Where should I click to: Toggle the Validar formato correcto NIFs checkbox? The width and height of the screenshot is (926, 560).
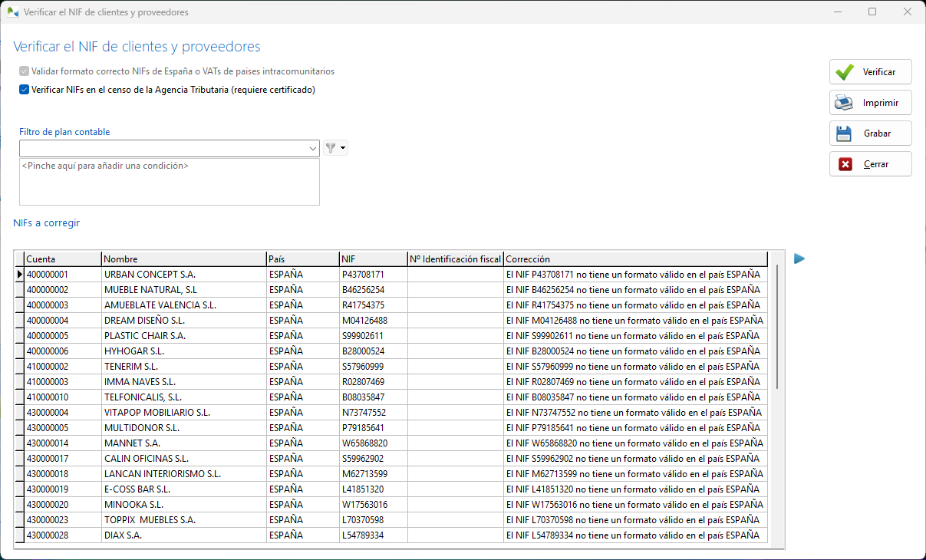[x=24, y=71]
